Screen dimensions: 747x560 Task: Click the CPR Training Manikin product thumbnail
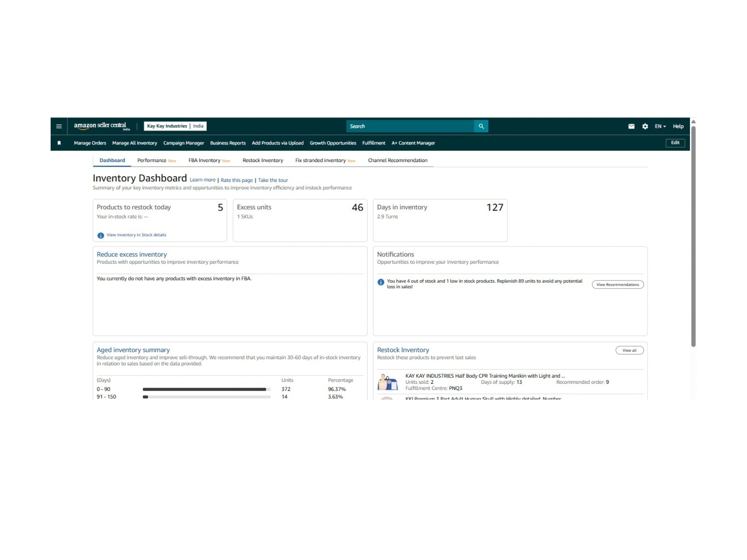tap(388, 382)
